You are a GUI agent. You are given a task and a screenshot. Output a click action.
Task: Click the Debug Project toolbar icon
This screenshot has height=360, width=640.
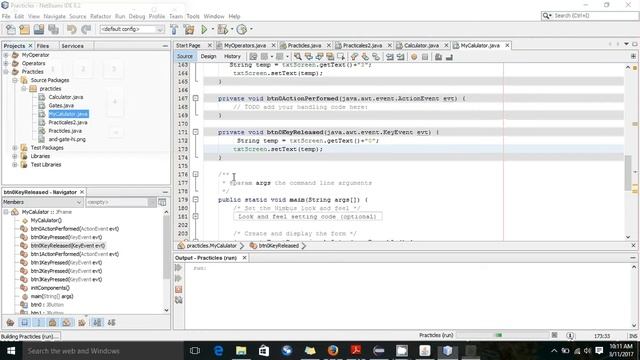point(222,29)
